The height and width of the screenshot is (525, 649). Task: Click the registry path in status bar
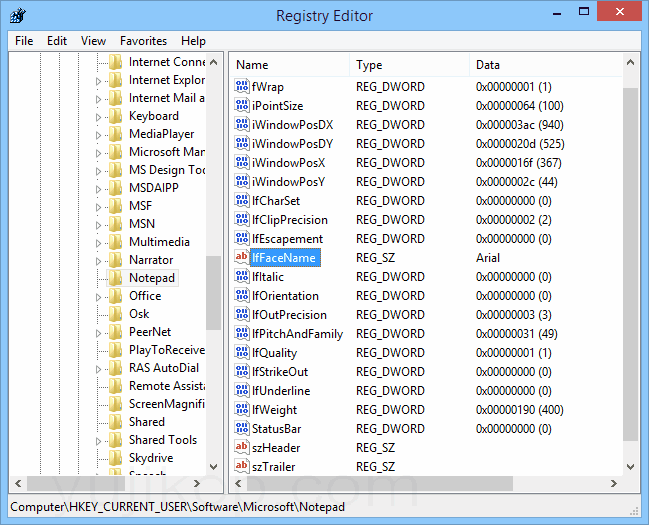[x=178, y=507]
